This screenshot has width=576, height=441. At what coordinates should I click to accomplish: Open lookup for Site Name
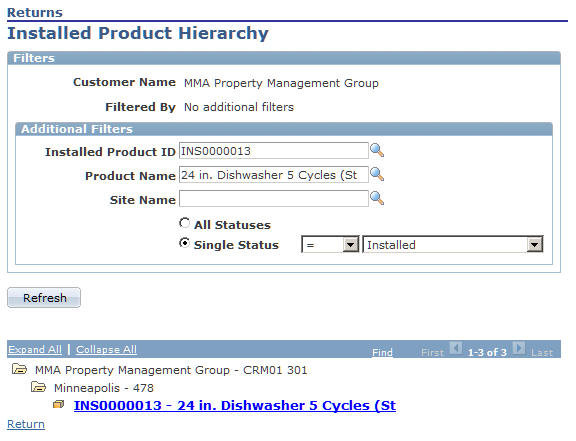tap(377, 198)
